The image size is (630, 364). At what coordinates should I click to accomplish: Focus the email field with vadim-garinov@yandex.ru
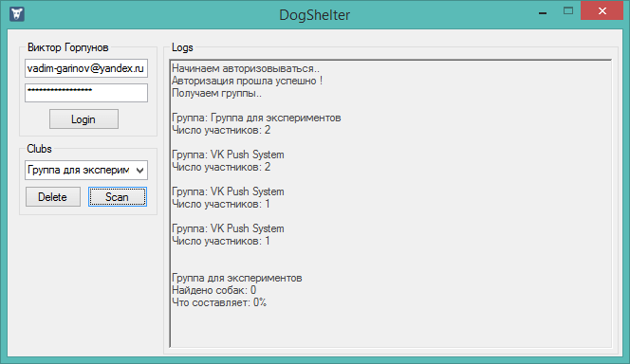tap(86, 68)
